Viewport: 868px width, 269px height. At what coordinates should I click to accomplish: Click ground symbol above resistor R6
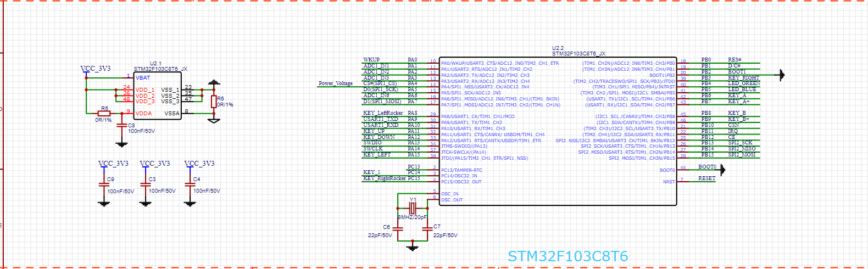[214, 83]
